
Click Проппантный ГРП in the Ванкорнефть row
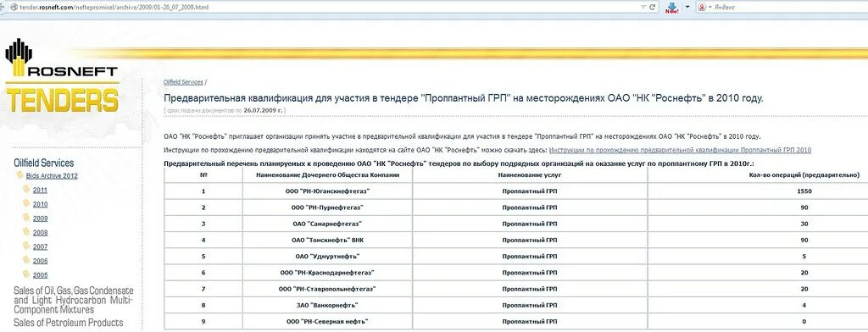click(x=530, y=306)
